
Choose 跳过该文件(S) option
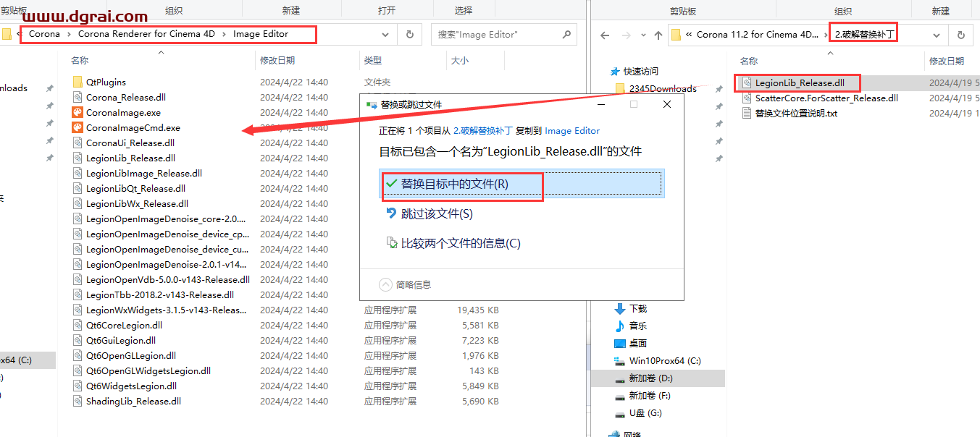[436, 213]
